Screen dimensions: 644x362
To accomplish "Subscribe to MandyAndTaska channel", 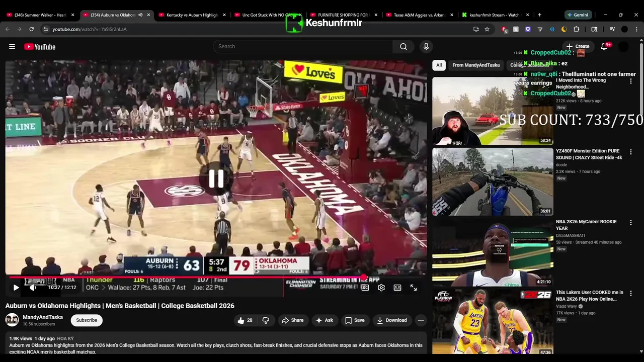I will (x=87, y=320).
